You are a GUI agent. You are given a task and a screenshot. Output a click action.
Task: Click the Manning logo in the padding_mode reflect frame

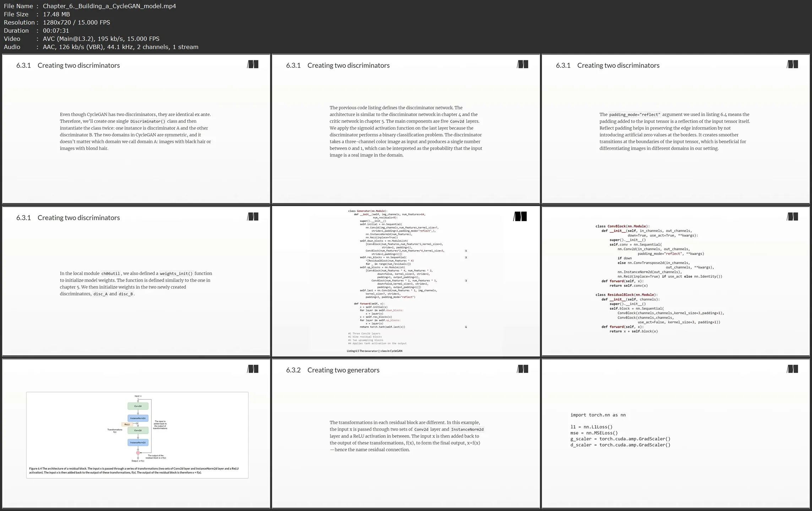pos(792,64)
